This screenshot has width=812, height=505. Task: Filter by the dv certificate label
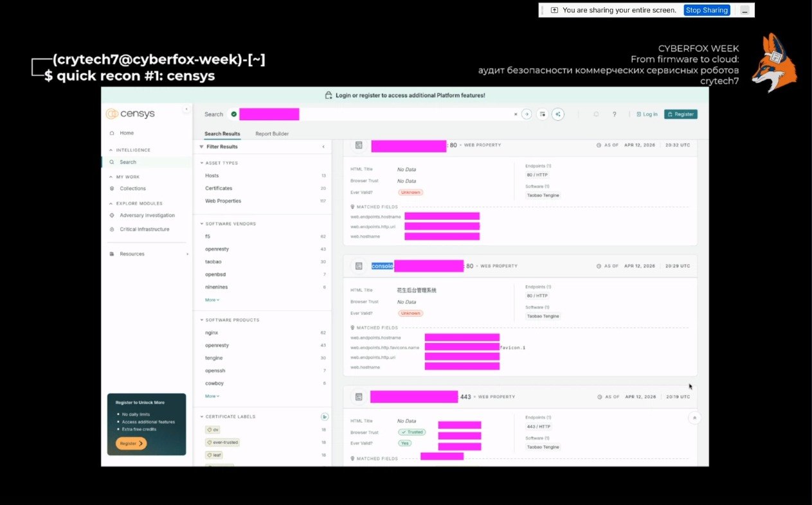tap(213, 430)
